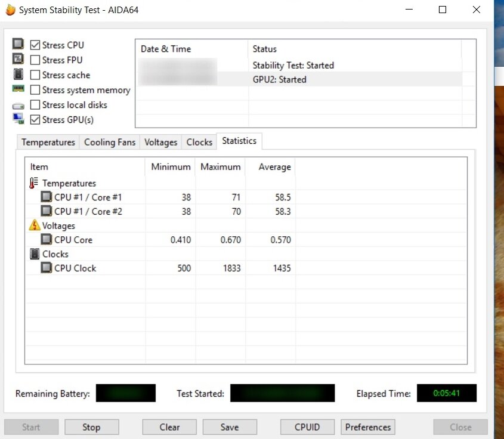Open CPUID via its button
The image size is (504, 439).
tap(307, 427)
